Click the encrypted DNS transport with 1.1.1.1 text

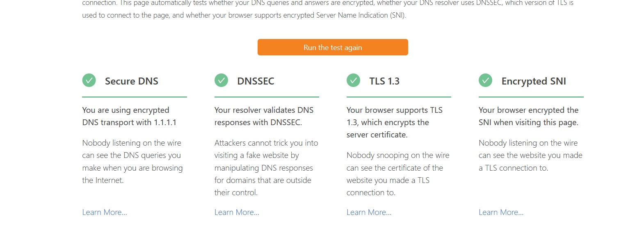tap(129, 116)
